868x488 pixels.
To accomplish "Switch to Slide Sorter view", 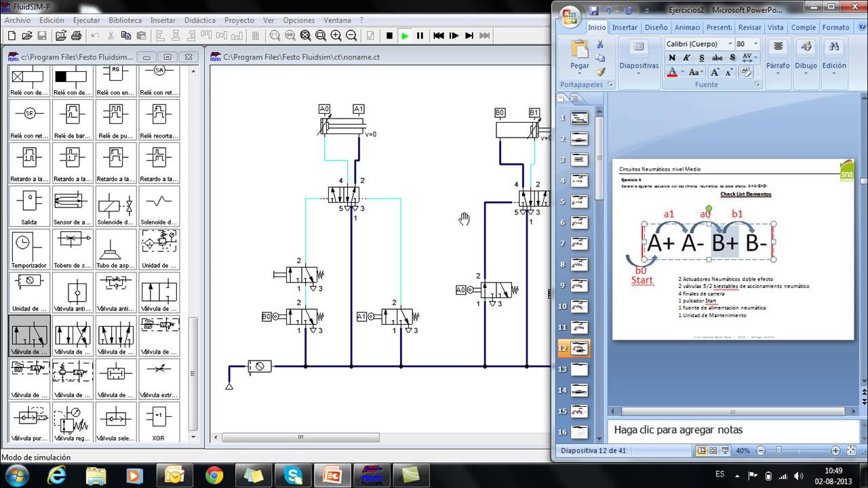I will (713, 451).
